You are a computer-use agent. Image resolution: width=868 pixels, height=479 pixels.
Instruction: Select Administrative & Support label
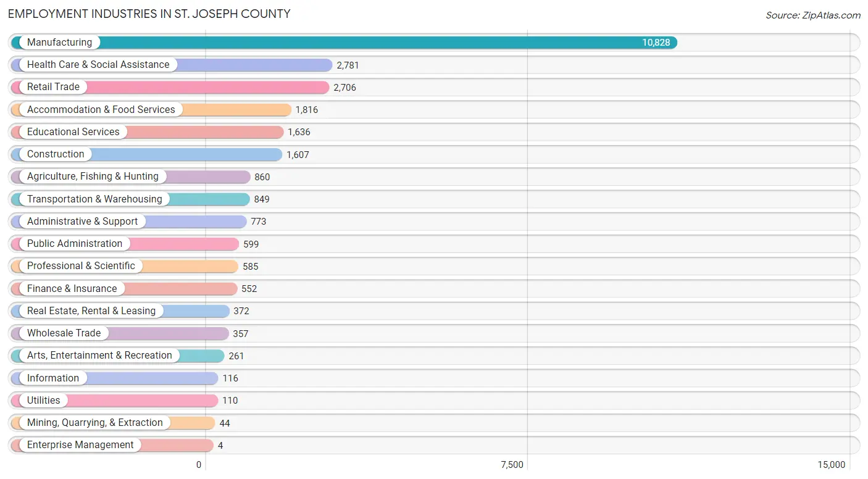click(83, 222)
